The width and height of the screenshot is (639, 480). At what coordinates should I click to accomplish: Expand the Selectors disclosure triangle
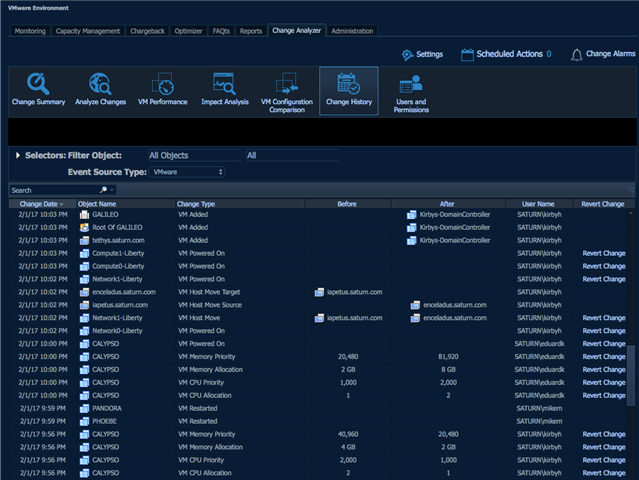tap(18, 155)
